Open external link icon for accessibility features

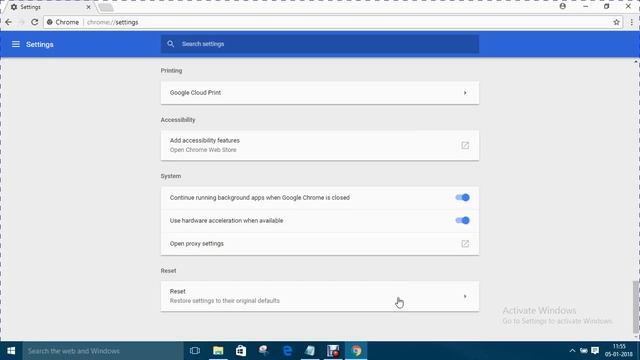[465, 145]
